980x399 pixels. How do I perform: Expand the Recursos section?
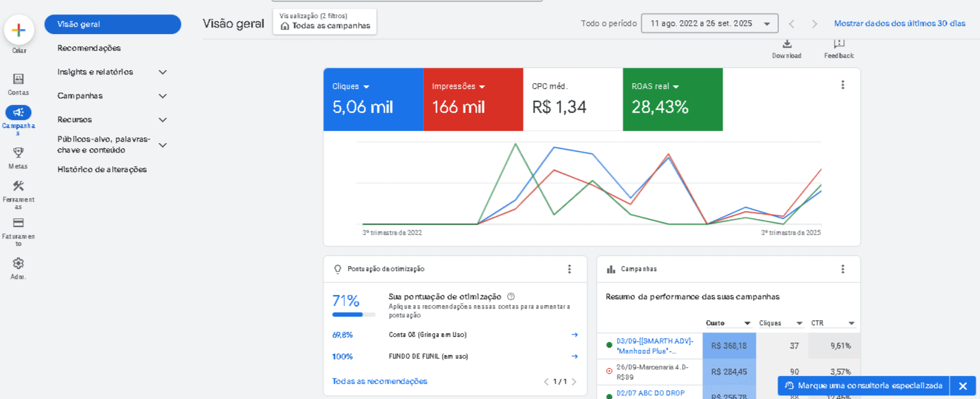[x=163, y=120]
